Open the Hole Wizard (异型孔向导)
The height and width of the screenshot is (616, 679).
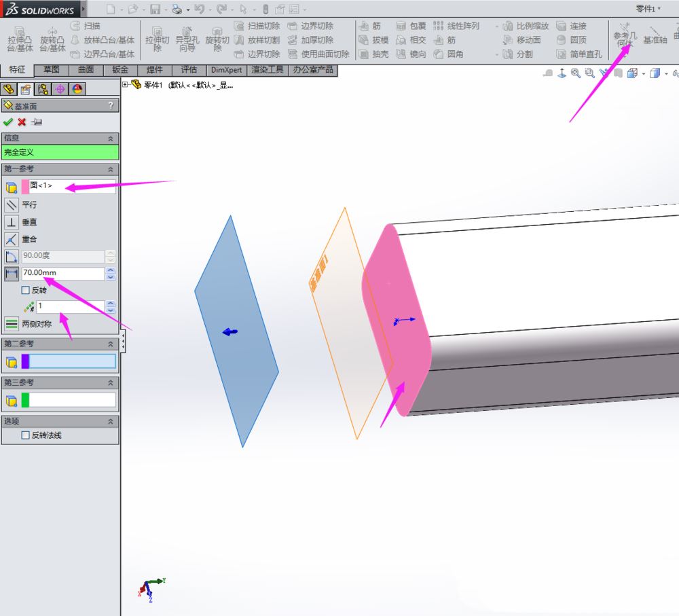(x=187, y=39)
